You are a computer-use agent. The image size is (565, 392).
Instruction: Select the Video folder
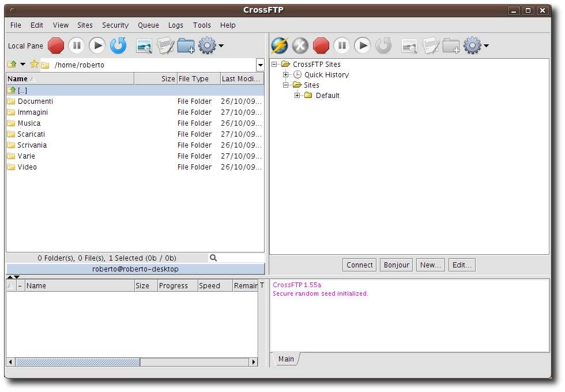[135, 167]
